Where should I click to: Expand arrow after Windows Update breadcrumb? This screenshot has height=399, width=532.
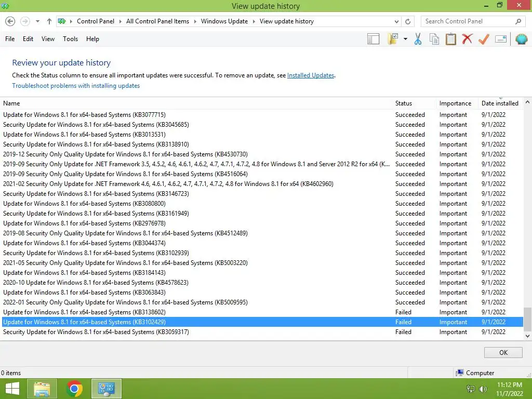coord(254,21)
